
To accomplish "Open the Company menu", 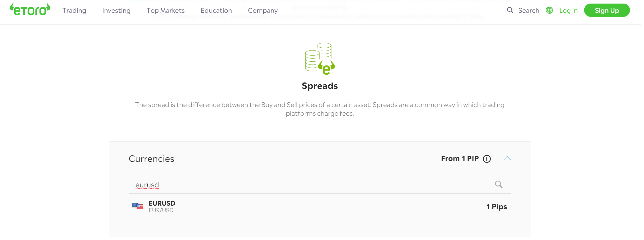I will pos(263,10).
